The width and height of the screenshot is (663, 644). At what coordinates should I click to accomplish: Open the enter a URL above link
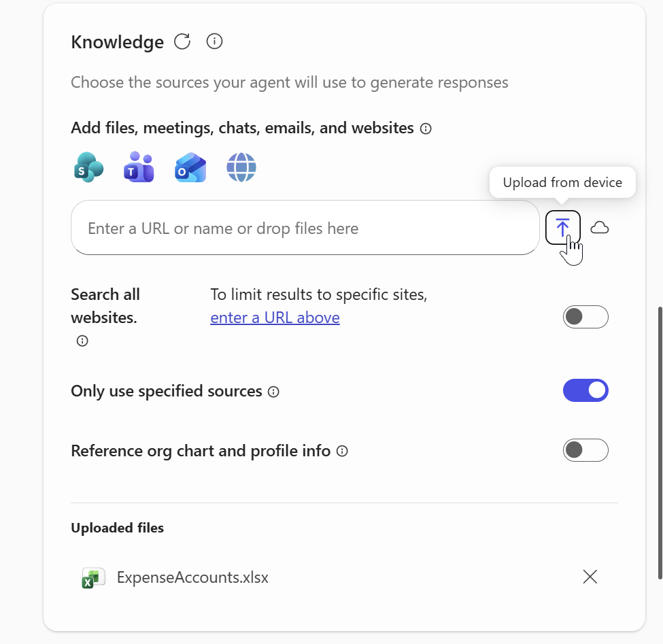275,317
